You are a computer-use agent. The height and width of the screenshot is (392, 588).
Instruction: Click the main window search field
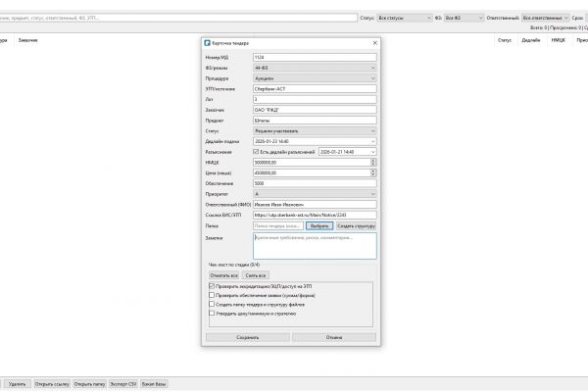pyautogui.click(x=178, y=18)
